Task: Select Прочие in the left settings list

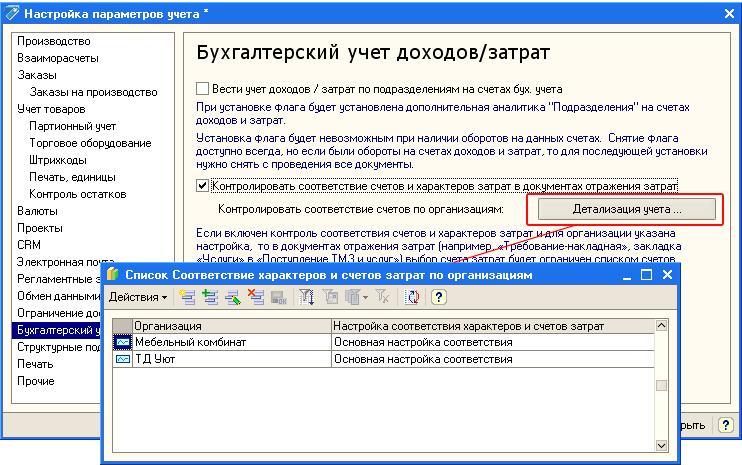Action: point(36,381)
